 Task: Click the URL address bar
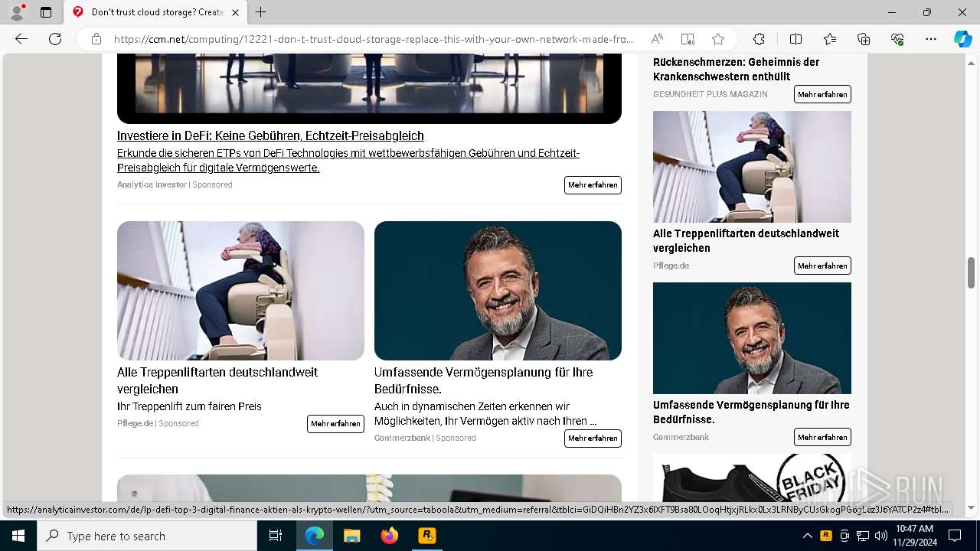(x=374, y=39)
